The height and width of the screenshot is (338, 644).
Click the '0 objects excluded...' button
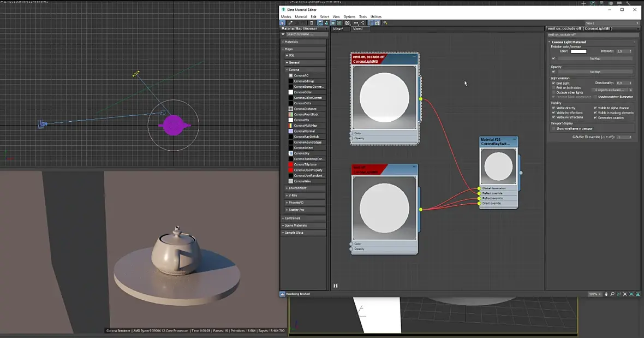610,90
